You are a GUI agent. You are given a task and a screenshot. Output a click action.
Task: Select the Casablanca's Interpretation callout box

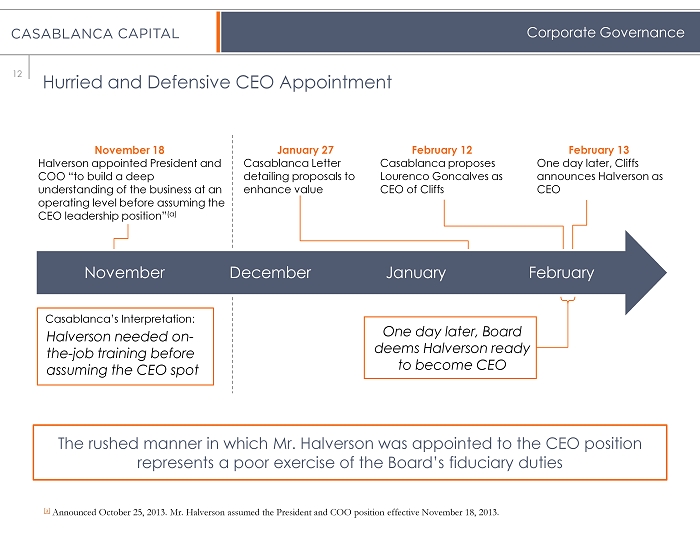125,345
